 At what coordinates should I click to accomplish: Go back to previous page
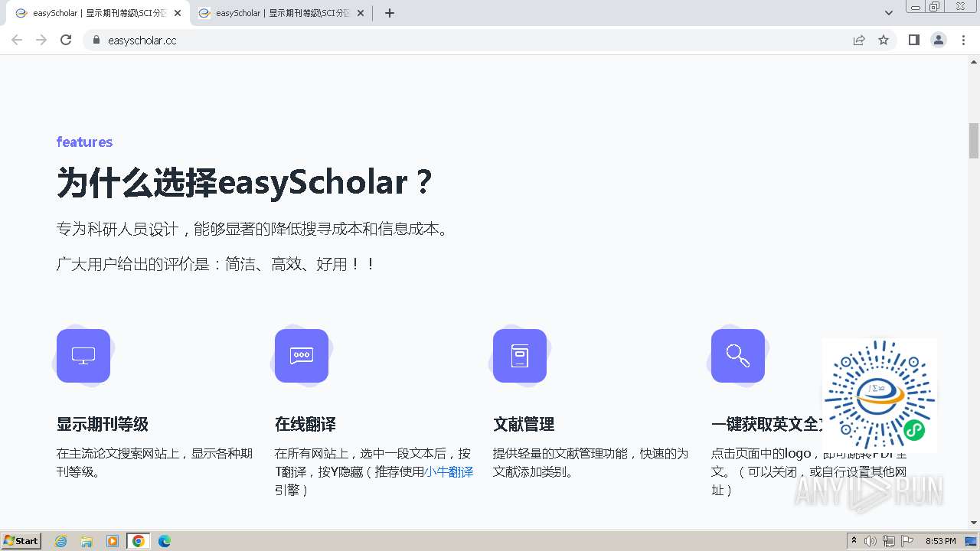pyautogui.click(x=17, y=40)
